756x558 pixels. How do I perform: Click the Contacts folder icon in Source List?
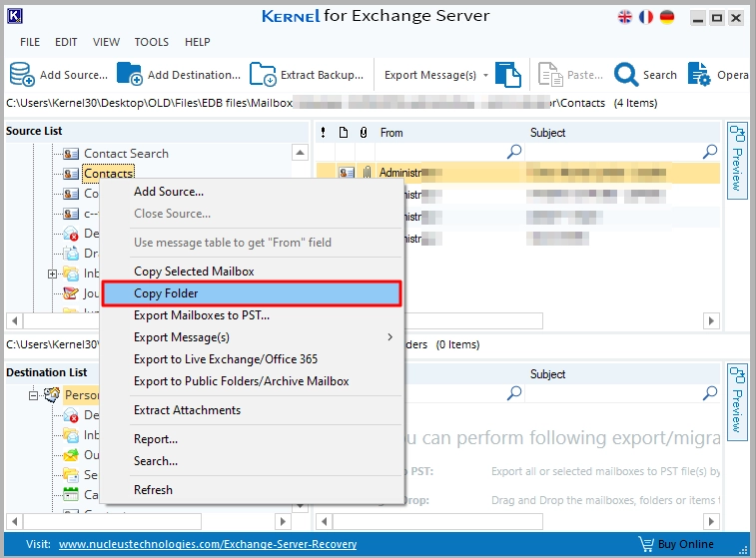click(71, 174)
